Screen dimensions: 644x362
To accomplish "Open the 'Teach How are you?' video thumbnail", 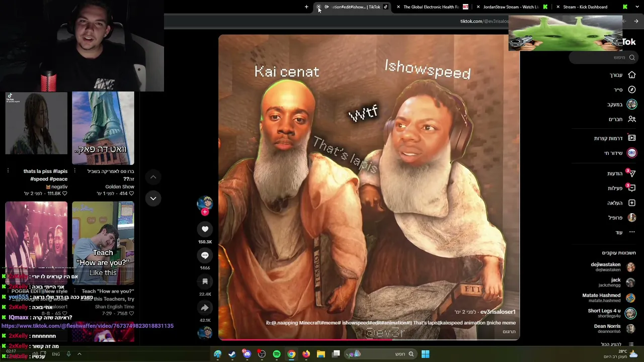I will click(x=103, y=243).
